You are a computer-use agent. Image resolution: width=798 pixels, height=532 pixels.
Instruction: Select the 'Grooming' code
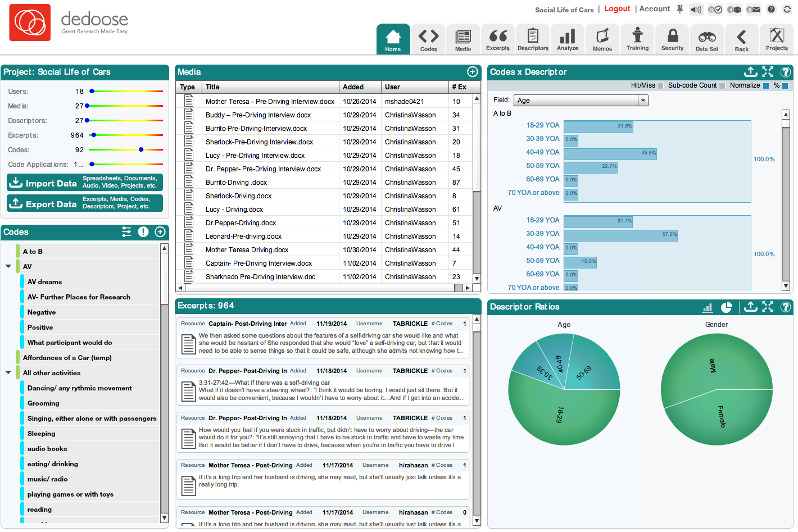pos(90,403)
